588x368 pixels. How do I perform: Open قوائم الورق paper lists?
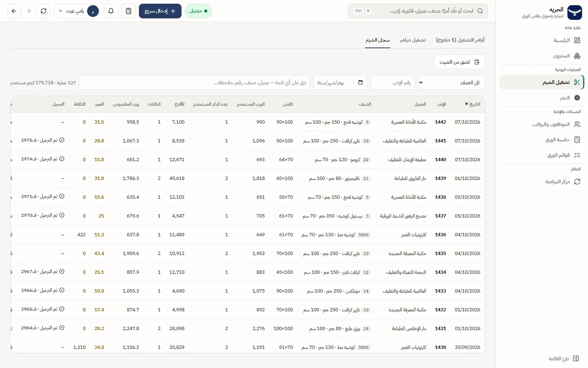click(542, 155)
